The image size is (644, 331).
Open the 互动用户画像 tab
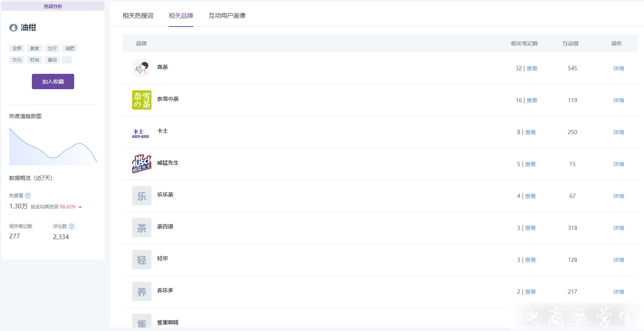pyautogui.click(x=227, y=15)
